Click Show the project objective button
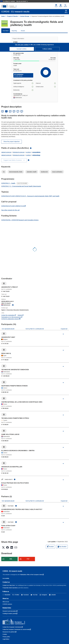The image size is (69, 644). pyautogui.click(x=11, y=142)
